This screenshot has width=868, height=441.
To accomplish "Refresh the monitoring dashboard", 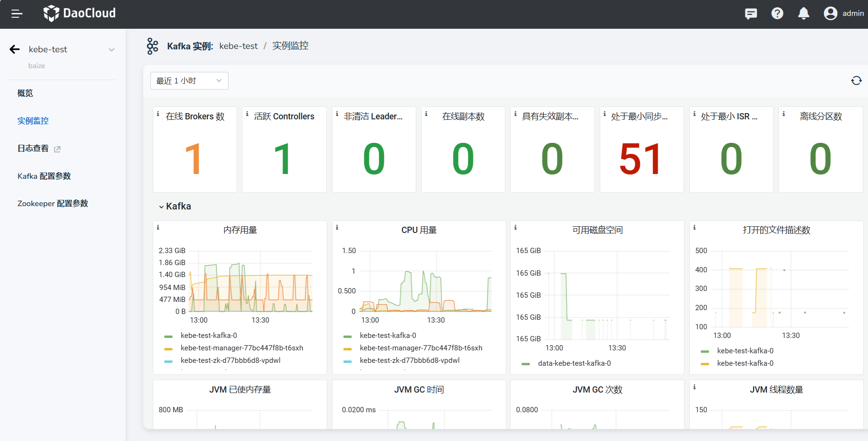I will [x=856, y=81].
